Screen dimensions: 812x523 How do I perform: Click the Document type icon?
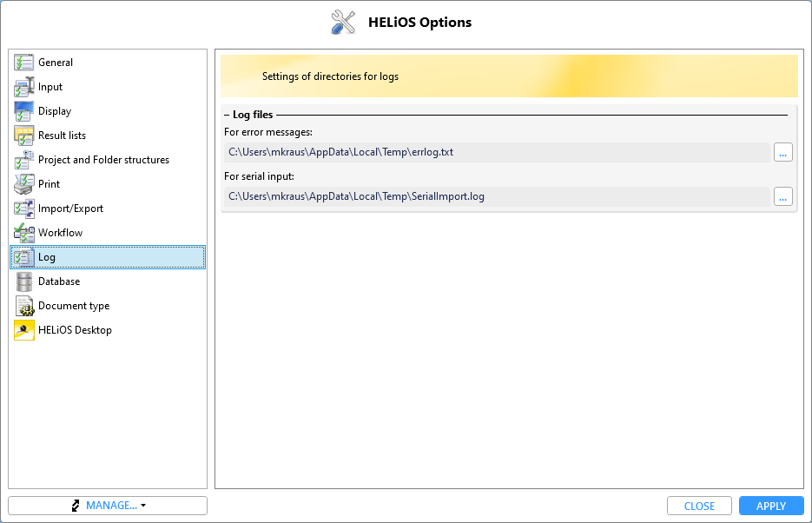23,306
